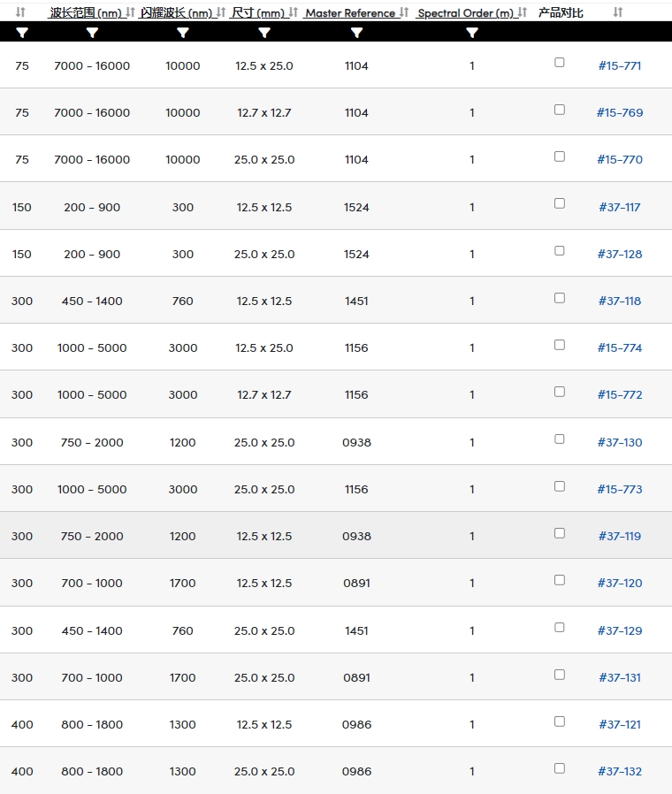672x794 pixels.
Task: Open the filter funnel under the size column
Action: pyautogui.click(x=263, y=33)
